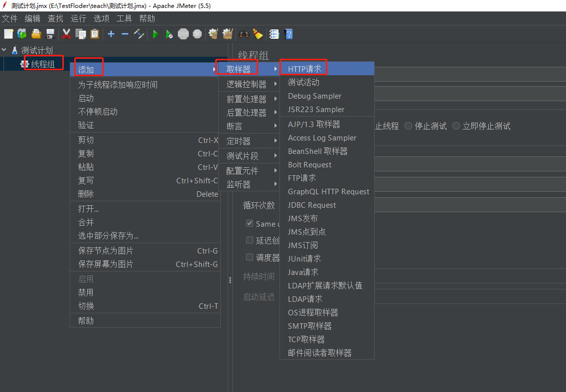Toggle the 延迟创 checkbox
The width and height of the screenshot is (566, 392).
click(x=250, y=240)
